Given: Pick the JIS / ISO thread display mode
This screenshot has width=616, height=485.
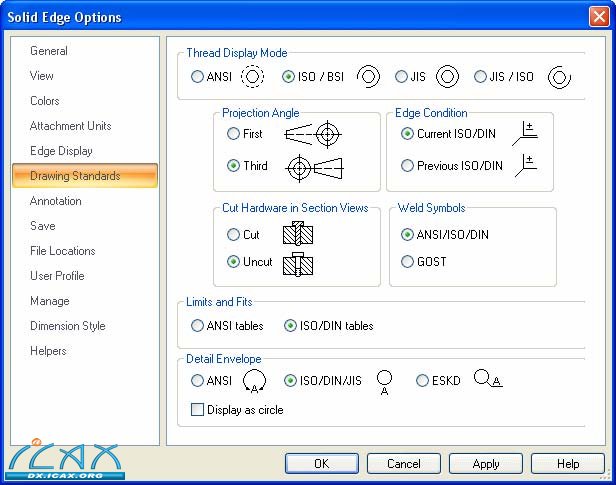Looking at the screenshot, I should point(481,76).
